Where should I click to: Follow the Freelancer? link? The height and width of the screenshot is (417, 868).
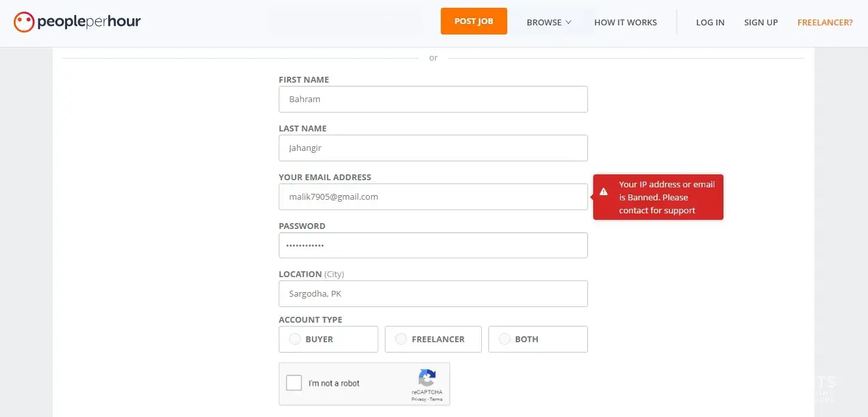pos(824,22)
